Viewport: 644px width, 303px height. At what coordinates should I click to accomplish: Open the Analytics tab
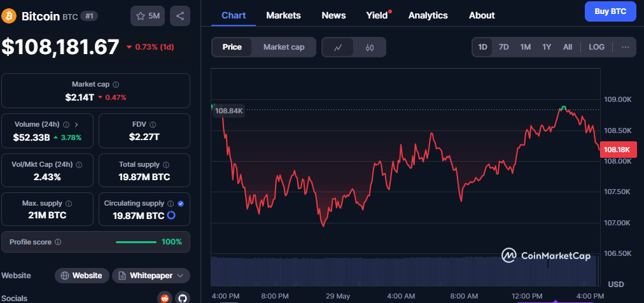(x=428, y=16)
